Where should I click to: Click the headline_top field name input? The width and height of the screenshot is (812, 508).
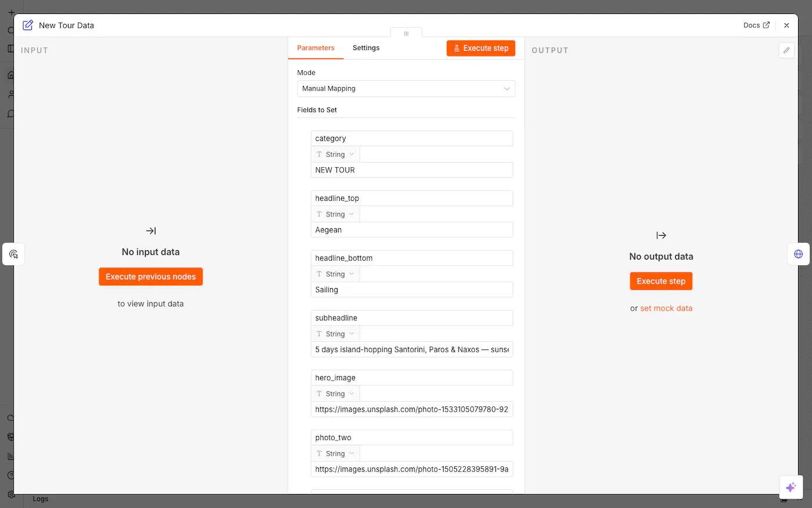(x=412, y=198)
